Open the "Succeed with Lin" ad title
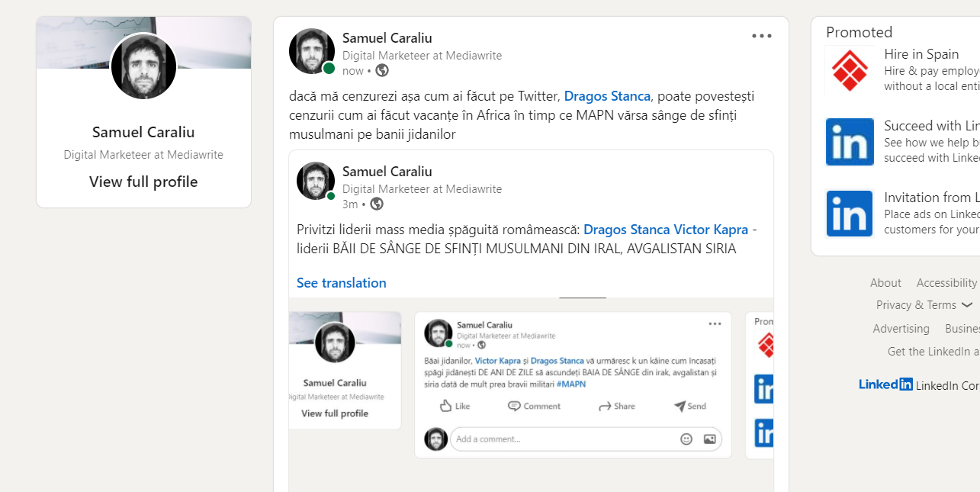 (x=932, y=126)
